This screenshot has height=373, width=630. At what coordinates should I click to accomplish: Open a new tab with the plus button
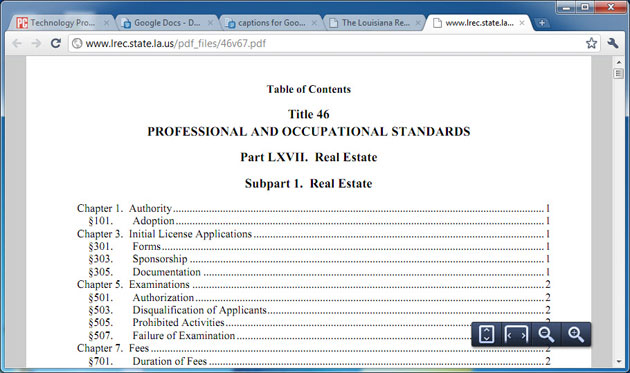point(542,23)
